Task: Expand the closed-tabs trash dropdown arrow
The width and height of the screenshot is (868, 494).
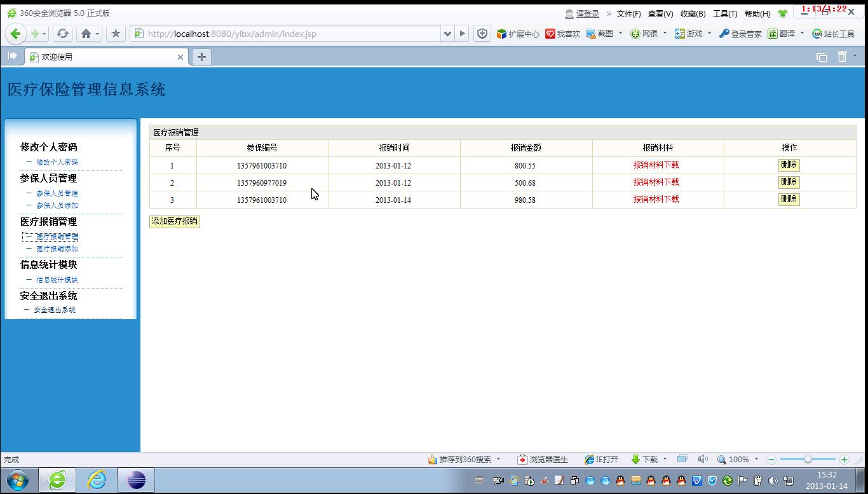Action: tap(855, 55)
